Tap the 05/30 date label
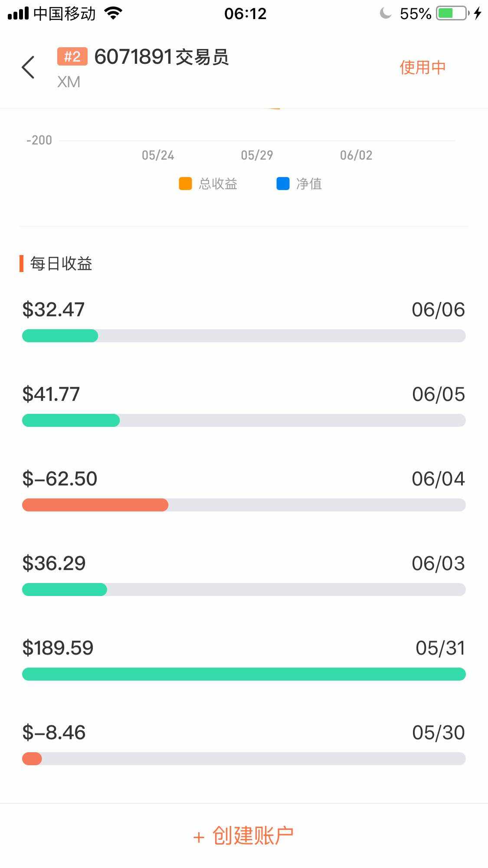 [x=438, y=732]
